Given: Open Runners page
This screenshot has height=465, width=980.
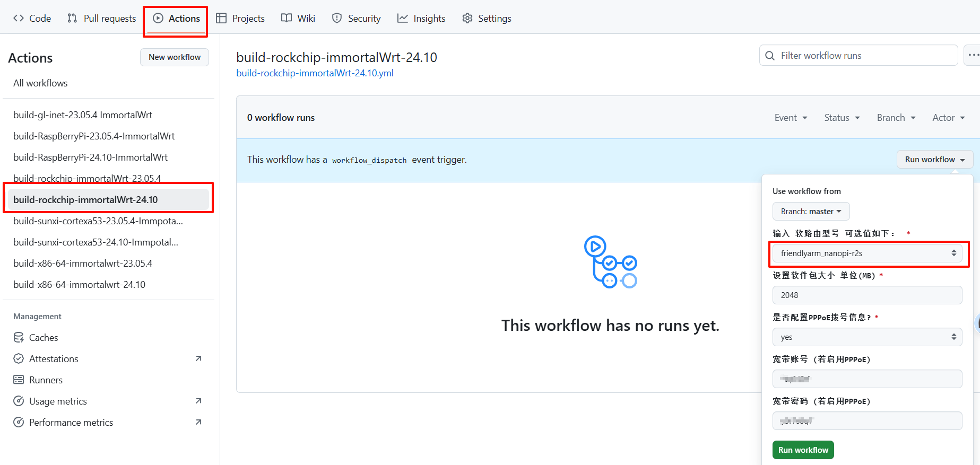Looking at the screenshot, I should (x=46, y=380).
